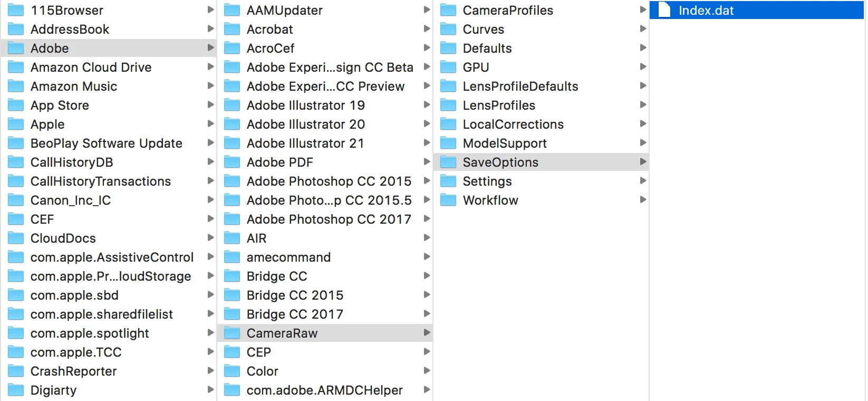The width and height of the screenshot is (868, 401).
Task: Click the Bridge CC 2017 folder icon
Action: 232,314
